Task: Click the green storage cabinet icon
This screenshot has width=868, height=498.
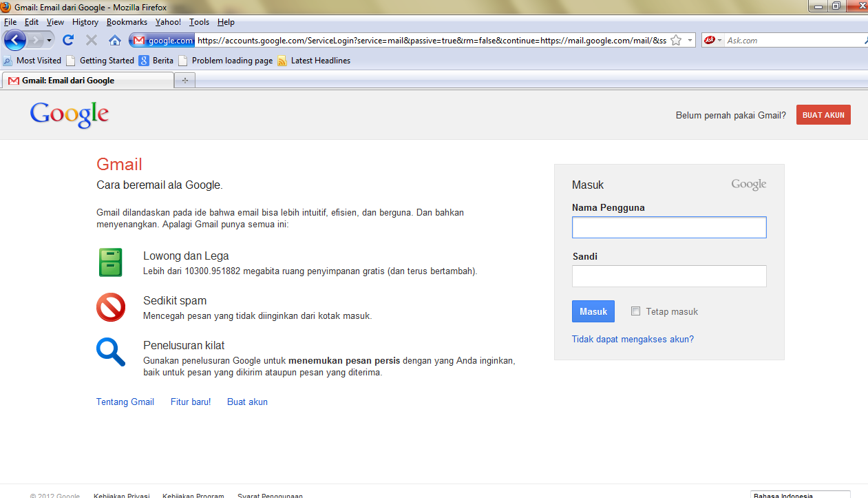Action: [x=110, y=262]
